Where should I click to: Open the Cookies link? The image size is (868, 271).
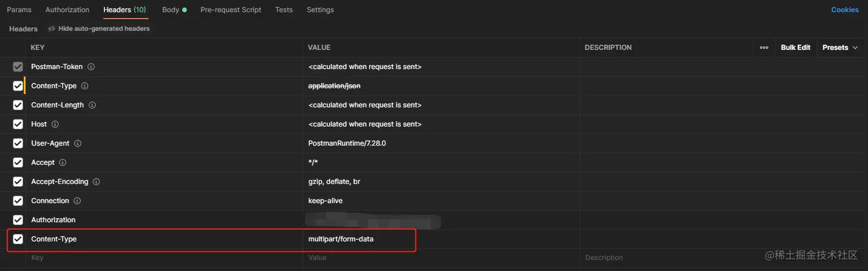[x=845, y=10]
